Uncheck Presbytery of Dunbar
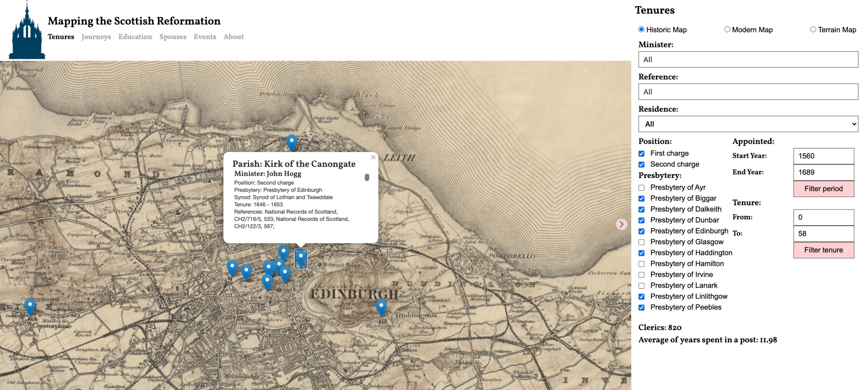 [642, 220]
